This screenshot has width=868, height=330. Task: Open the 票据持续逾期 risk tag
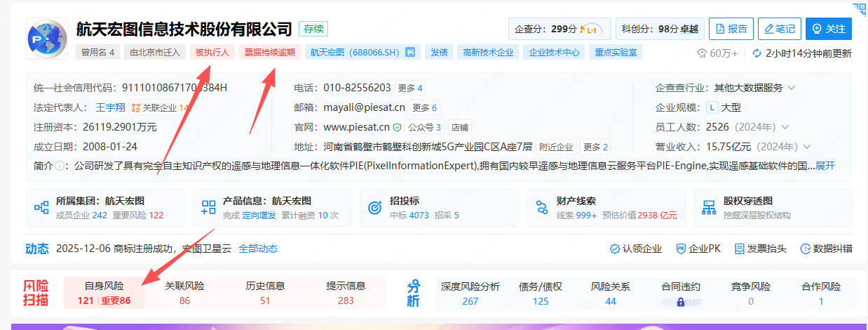pyautogui.click(x=270, y=52)
